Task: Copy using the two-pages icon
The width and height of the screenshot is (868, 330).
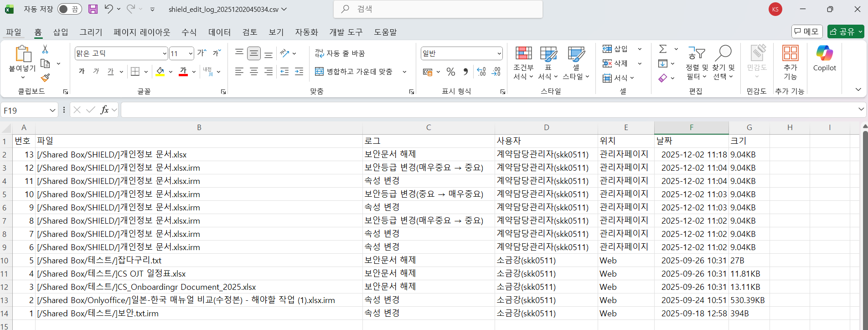Action: [x=45, y=63]
